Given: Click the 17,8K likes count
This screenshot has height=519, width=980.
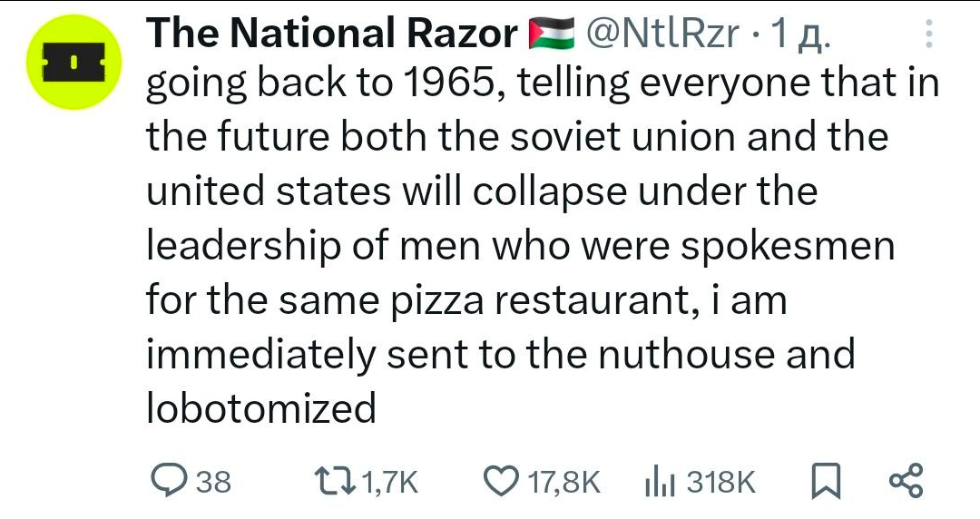Looking at the screenshot, I should point(563,481).
